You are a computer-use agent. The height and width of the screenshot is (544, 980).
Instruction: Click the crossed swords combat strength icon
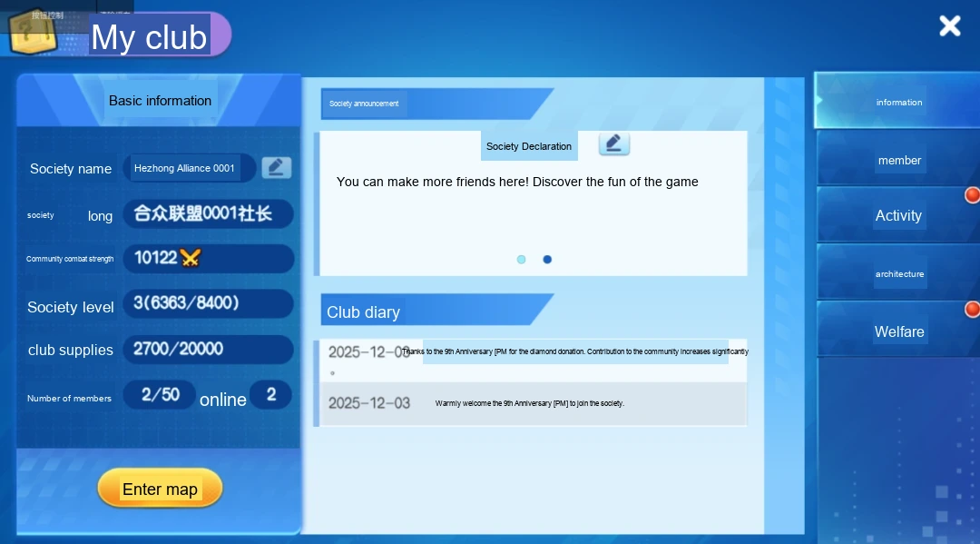pyautogui.click(x=190, y=257)
